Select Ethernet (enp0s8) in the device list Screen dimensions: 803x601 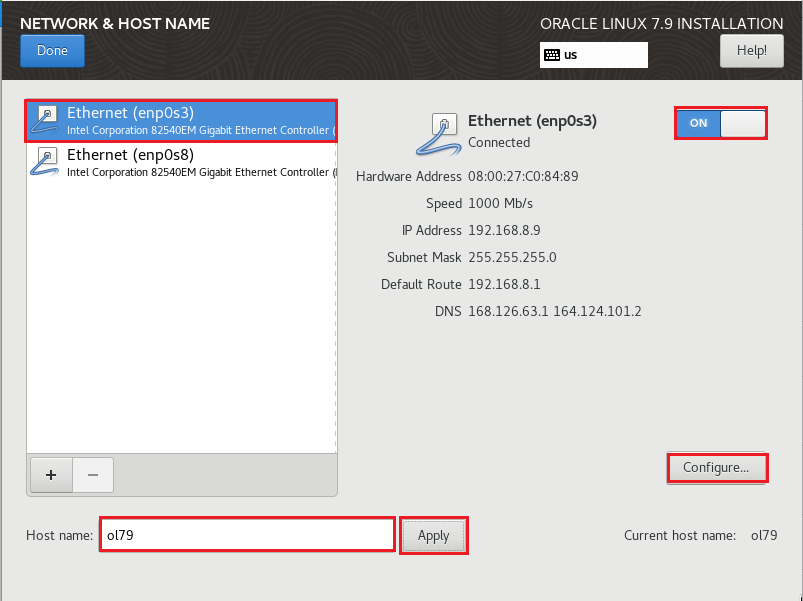pos(181,162)
